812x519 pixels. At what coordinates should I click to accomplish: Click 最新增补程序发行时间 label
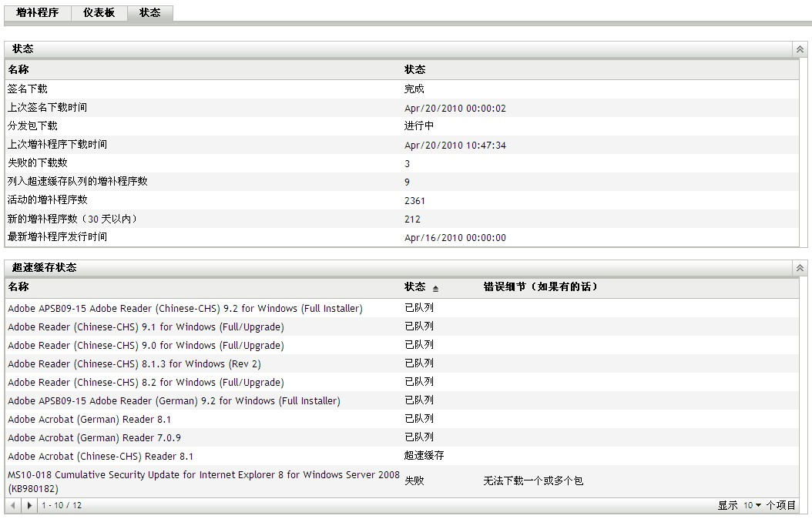pos(57,237)
